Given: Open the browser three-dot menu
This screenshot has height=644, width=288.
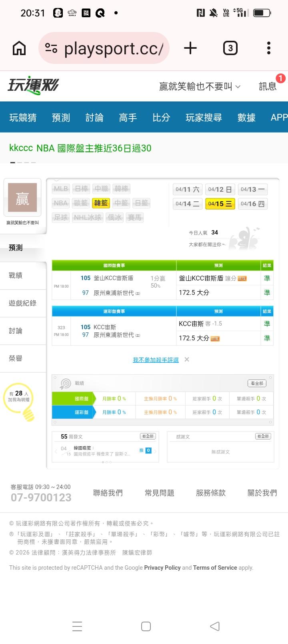Looking at the screenshot, I should point(268,48).
